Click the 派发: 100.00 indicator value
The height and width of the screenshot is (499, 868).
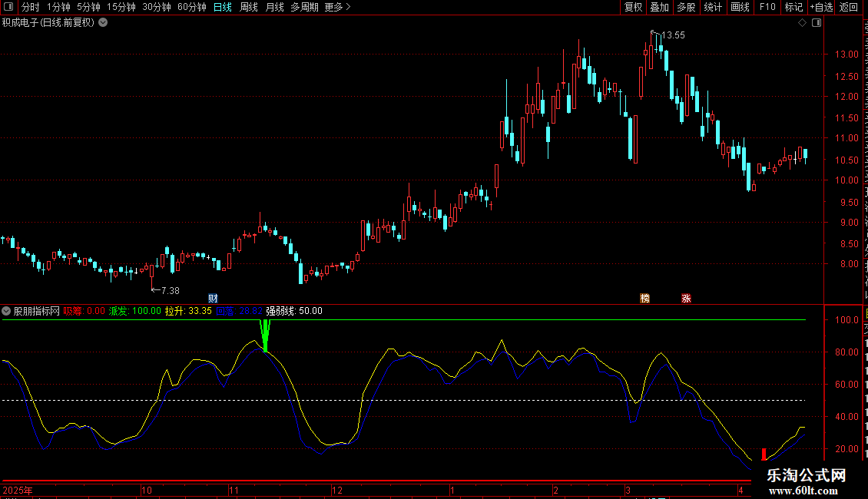(135, 311)
